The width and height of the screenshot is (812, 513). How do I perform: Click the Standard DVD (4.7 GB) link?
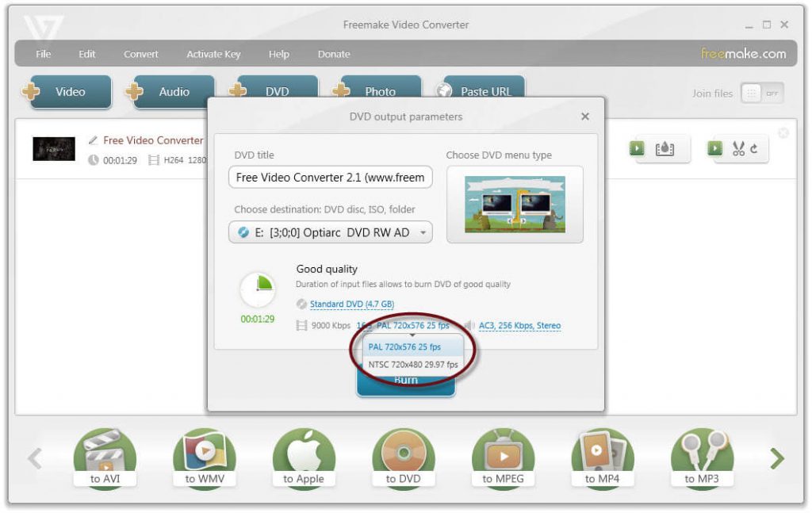(351, 304)
